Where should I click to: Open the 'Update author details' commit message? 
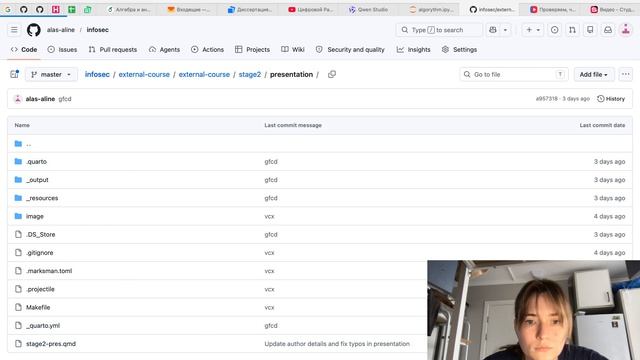point(337,344)
